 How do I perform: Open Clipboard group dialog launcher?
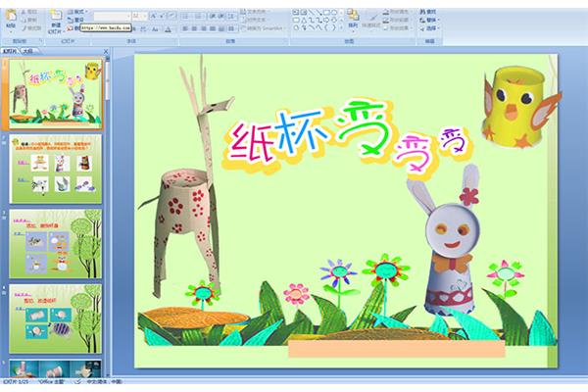point(40,40)
